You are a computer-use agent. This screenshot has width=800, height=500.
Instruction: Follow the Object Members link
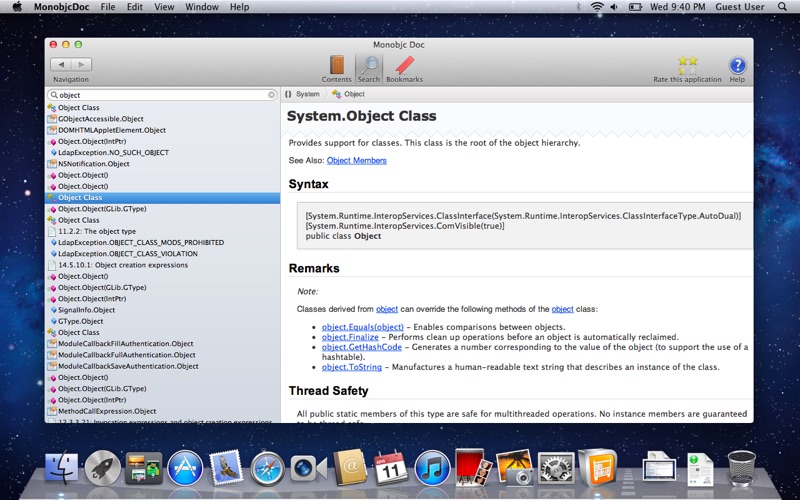(357, 160)
